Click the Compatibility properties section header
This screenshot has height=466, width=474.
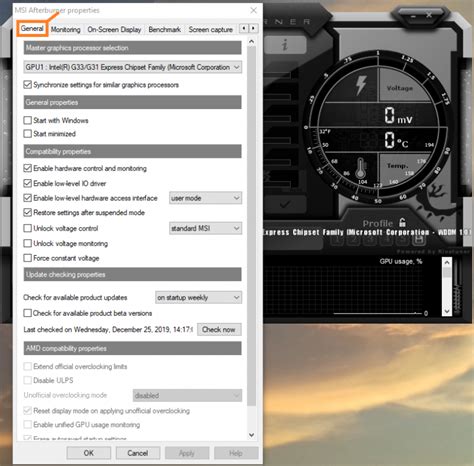tap(133, 151)
